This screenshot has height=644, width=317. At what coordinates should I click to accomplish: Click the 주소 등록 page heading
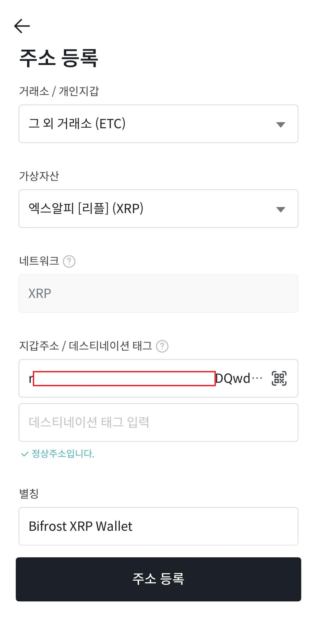(x=59, y=58)
